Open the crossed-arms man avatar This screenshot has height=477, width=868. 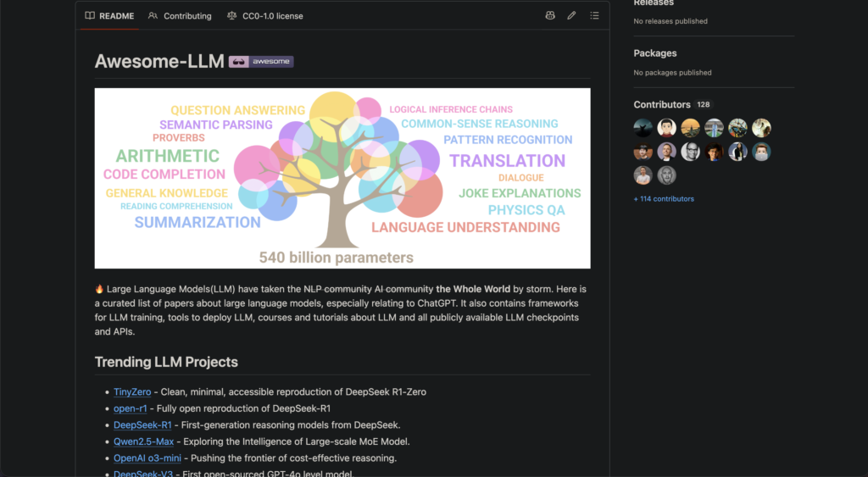643,175
